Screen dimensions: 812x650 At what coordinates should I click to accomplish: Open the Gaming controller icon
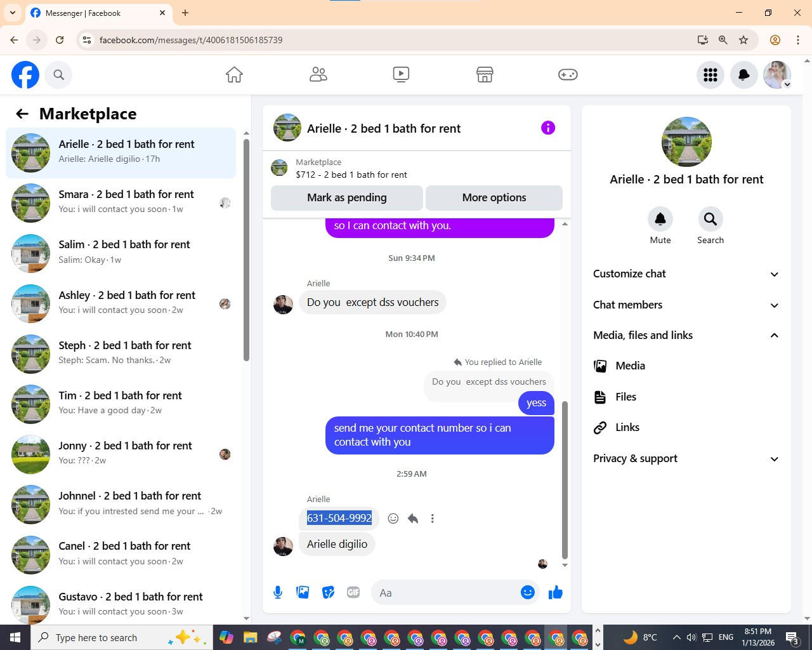click(568, 75)
